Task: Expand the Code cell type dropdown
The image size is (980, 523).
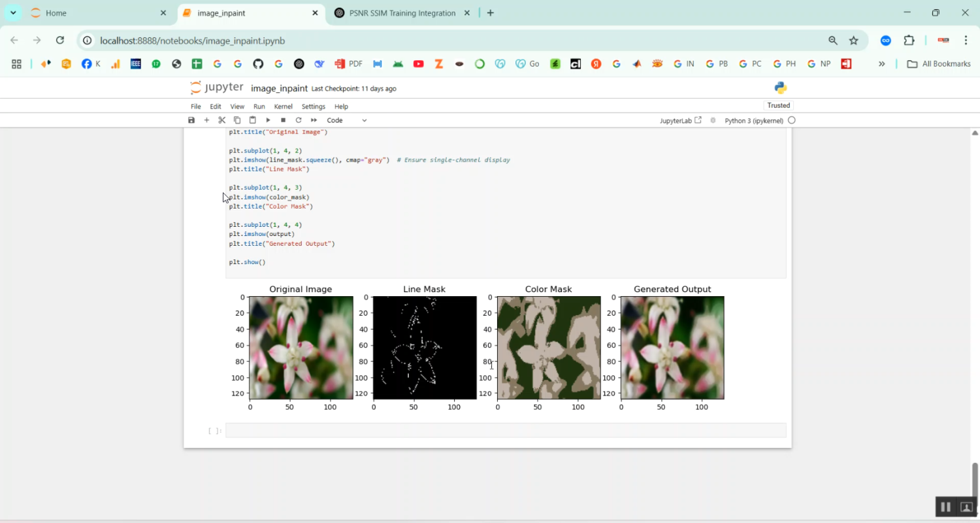Action: click(x=347, y=120)
